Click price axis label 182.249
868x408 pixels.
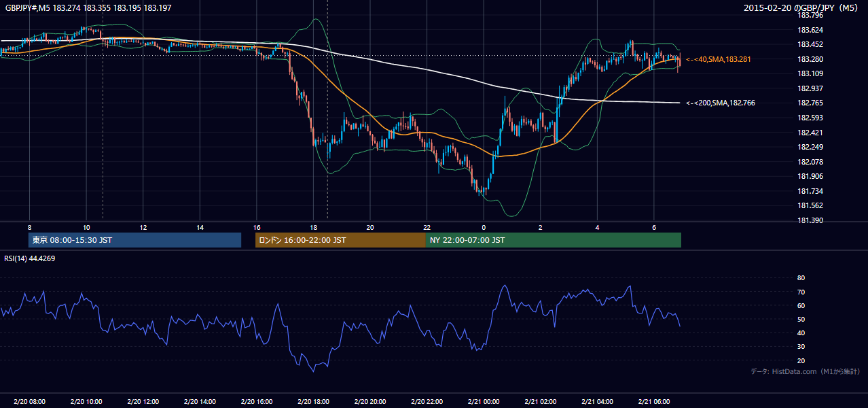[810, 147]
